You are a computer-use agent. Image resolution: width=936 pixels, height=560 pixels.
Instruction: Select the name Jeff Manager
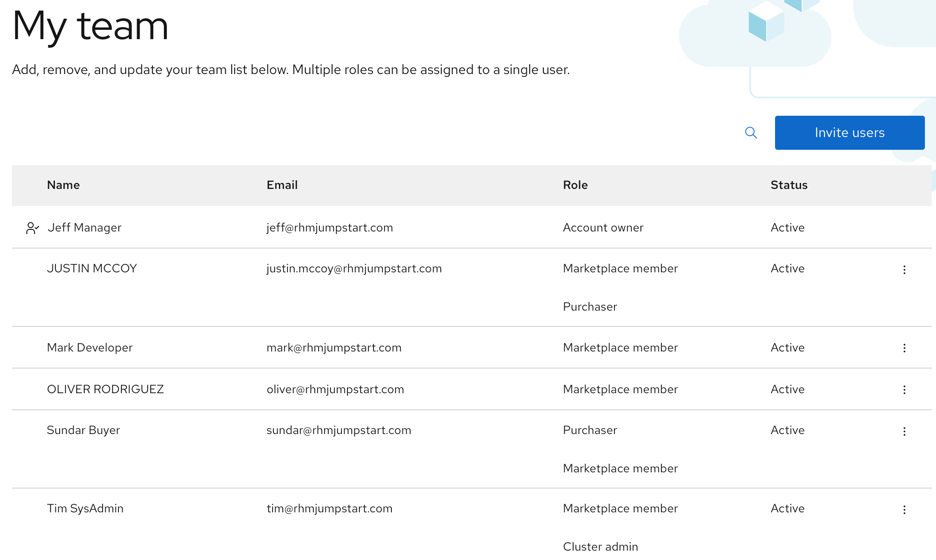(84, 228)
